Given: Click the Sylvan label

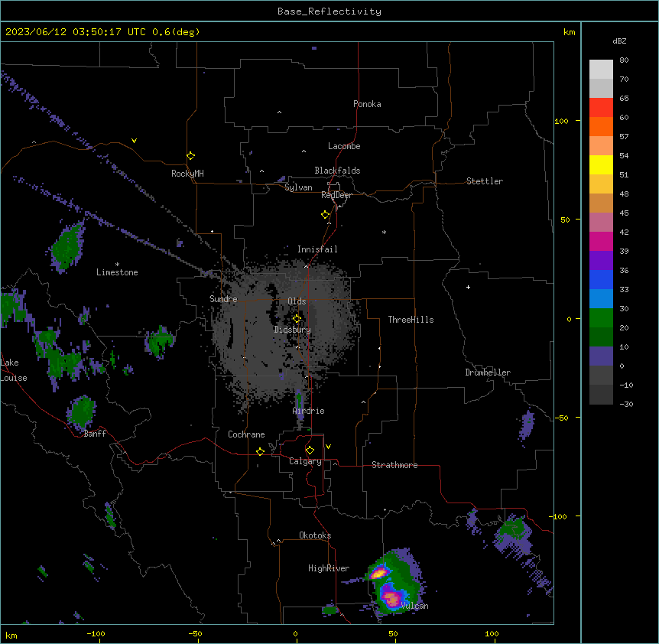Looking at the screenshot, I should (x=298, y=187).
